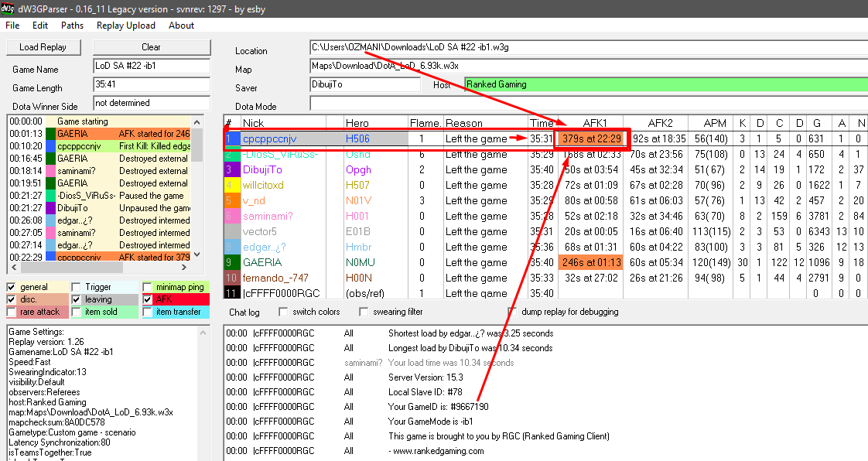This screenshot has height=461, width=868.
Task: Open the Replay Upload menu
Action: (x=125, y=26)
